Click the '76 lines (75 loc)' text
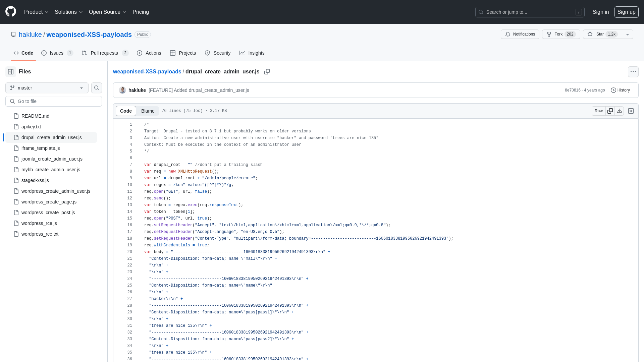Screen dimensions: 644x362 coord(182,111)
